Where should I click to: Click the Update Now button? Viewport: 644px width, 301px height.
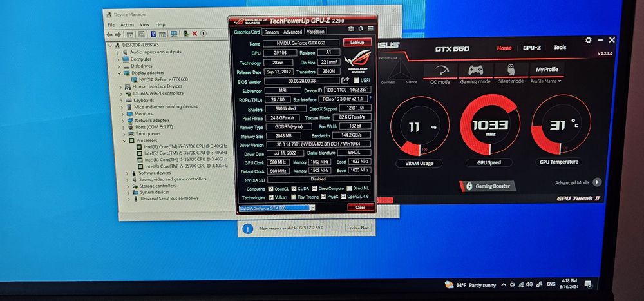[x=358, y=228]
